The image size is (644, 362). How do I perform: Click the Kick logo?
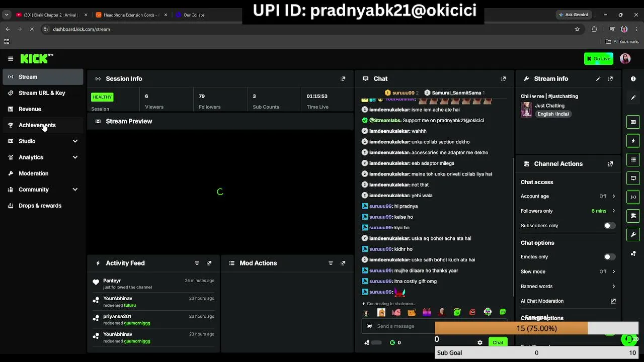(37, 59)
